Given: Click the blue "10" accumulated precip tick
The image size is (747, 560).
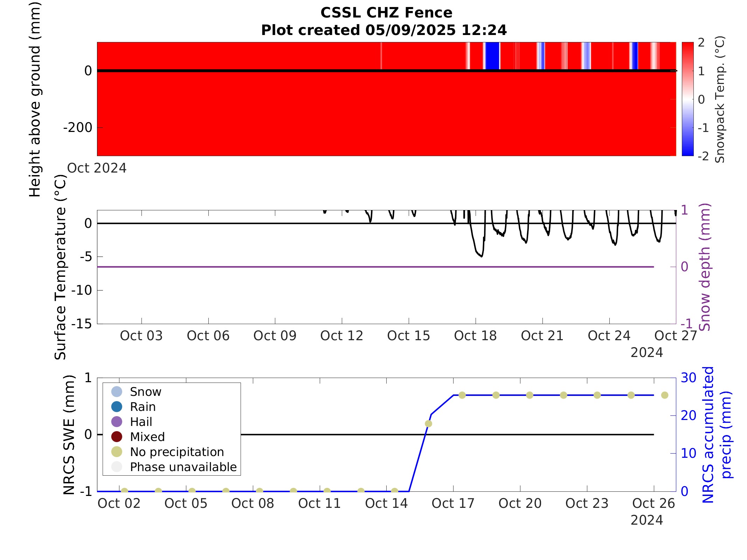Looking at the screenshot, I should tap(689, 454).
